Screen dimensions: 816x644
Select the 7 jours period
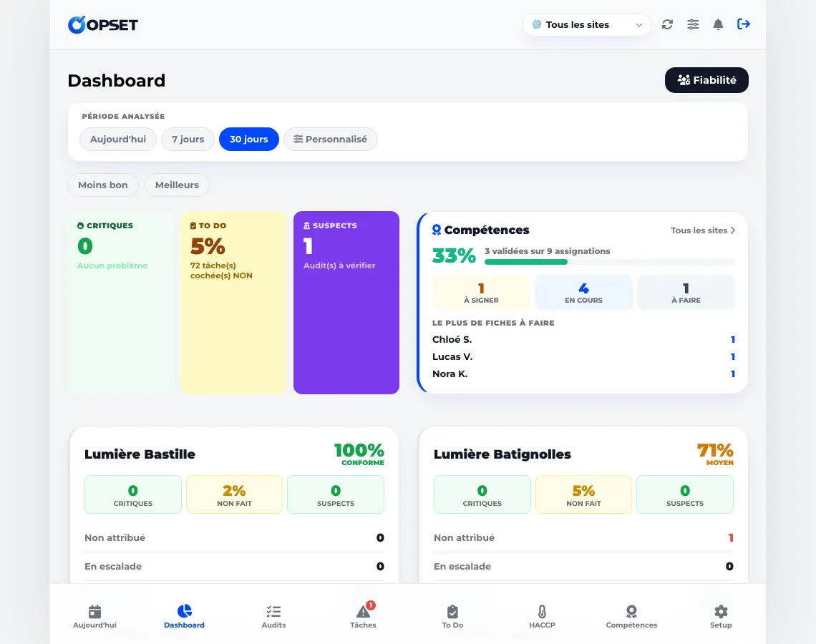188,140
